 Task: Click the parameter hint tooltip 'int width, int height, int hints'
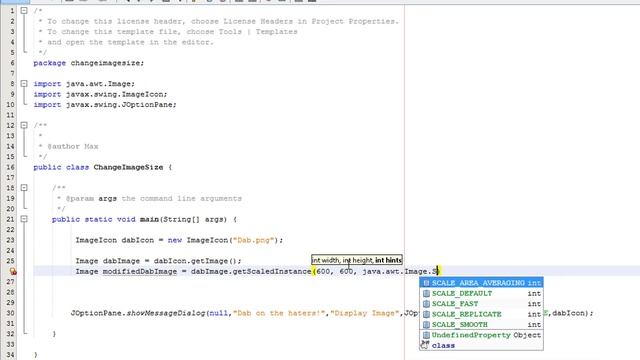[x=356, y=260]
